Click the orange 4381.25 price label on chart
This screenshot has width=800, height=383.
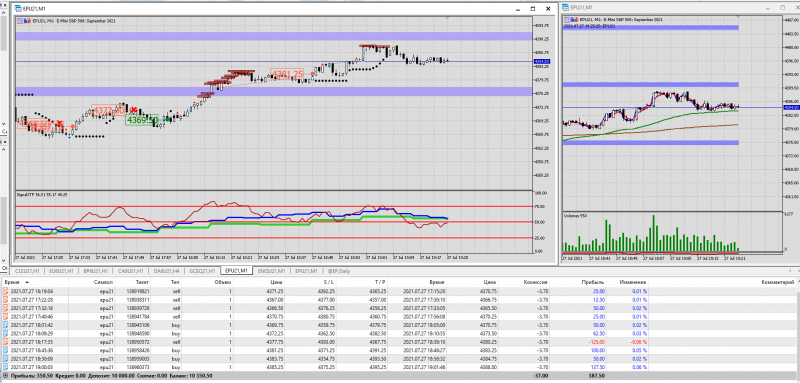tap(287, 74)
